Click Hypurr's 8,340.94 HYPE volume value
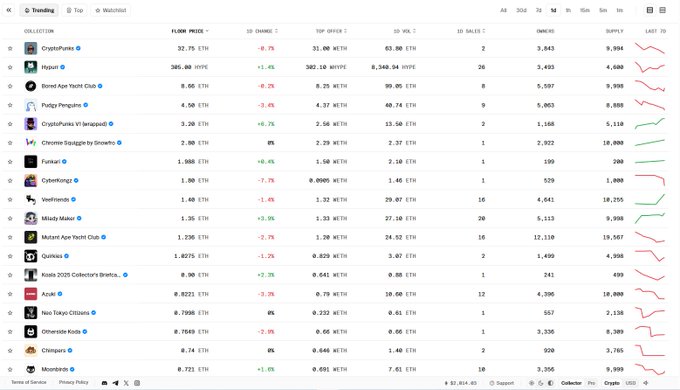 tap(393, 67)
